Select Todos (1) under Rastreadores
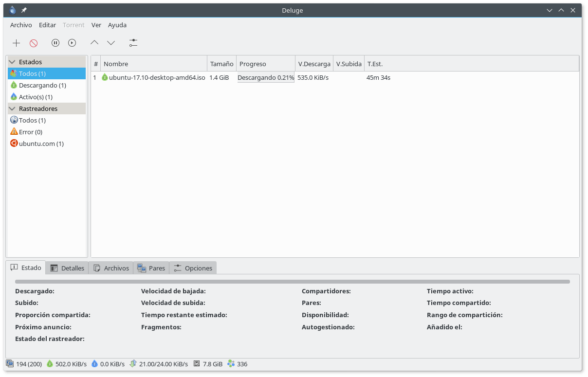The image size is (588, 377). click(47, 120)
